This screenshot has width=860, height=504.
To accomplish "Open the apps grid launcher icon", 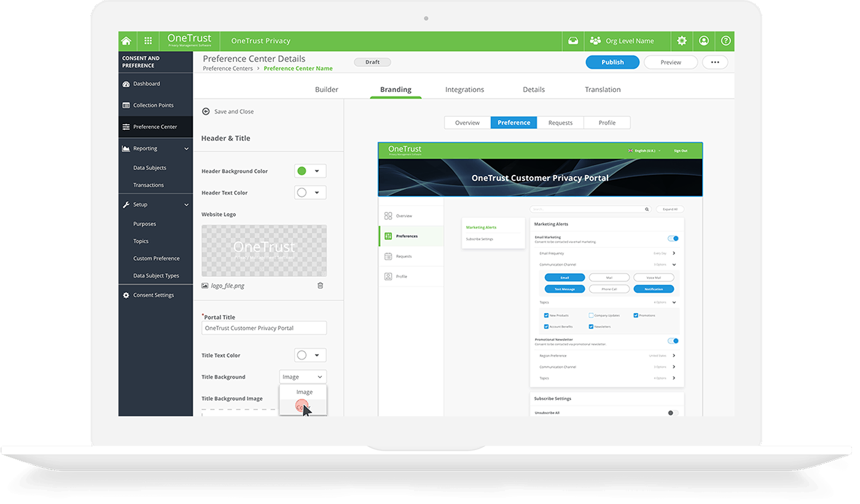I will (148, 41).
